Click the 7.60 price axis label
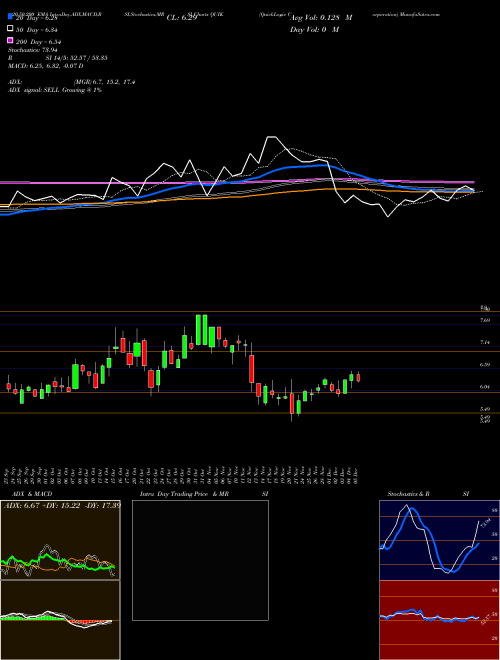The height and width of the screenshot is (660, 500). click(x=485, y=320)
